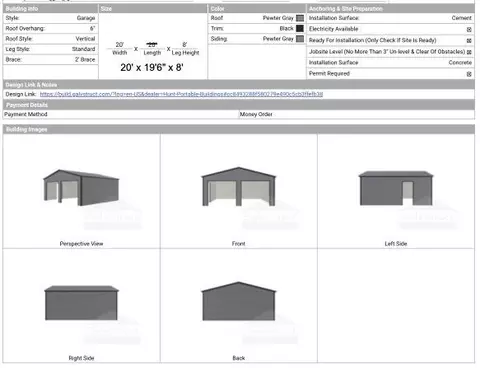
Task: Check the Ready For Installation box
Action: (x=469, y=41)
